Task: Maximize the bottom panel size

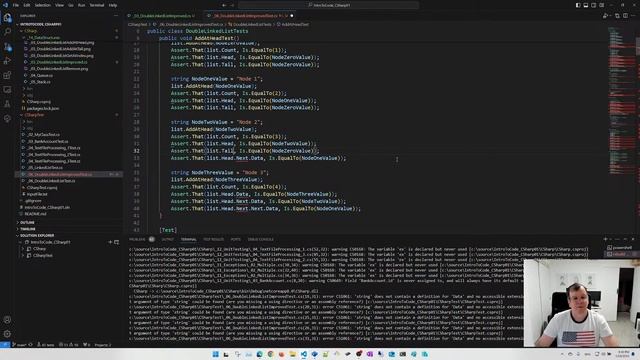Action: point(625,239)
